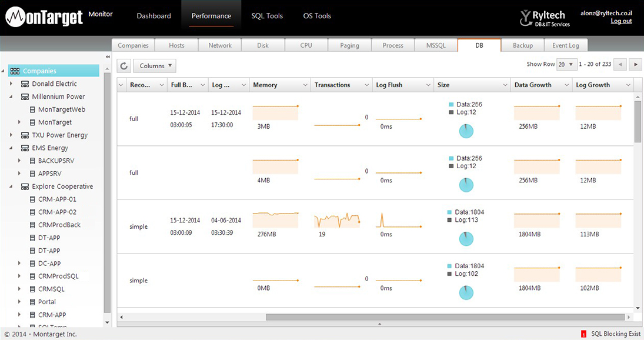This screenshot has width=644, height=340.
Task: Click the CRM-APP-01 server icon
Action: coord(32,199)
